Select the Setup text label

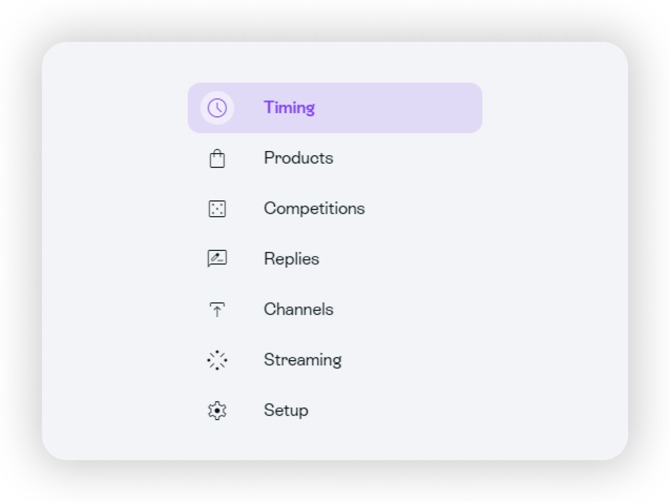coord(286,410)
